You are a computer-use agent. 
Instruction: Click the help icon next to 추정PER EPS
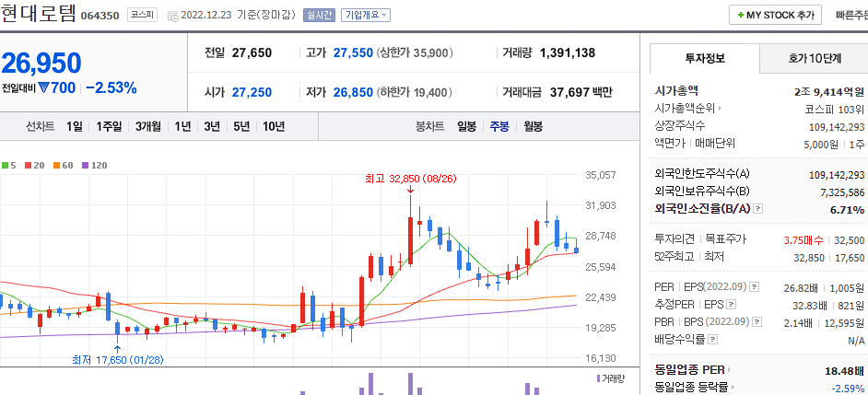[x=732, y=304]
